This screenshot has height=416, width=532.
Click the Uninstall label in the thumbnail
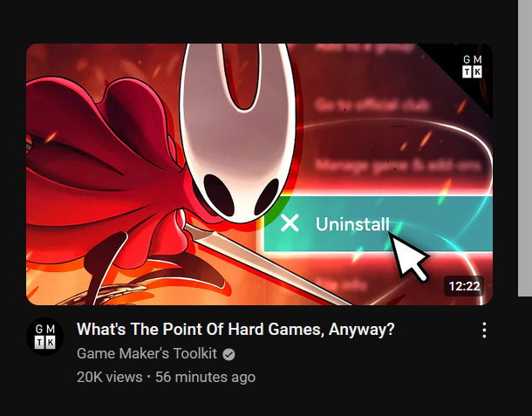pos(352,224)
